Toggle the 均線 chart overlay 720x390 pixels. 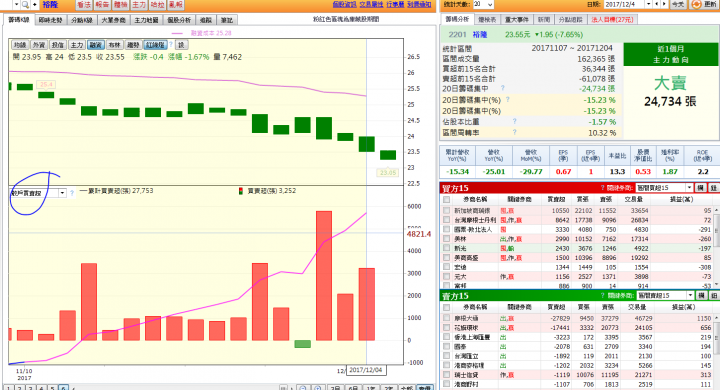(x=20, y=45)
